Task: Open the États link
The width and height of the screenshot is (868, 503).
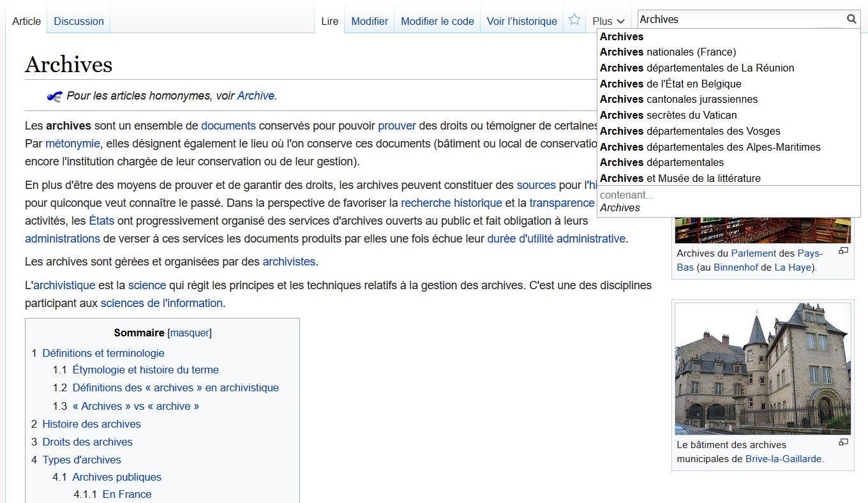Action: tap(101, 221)
